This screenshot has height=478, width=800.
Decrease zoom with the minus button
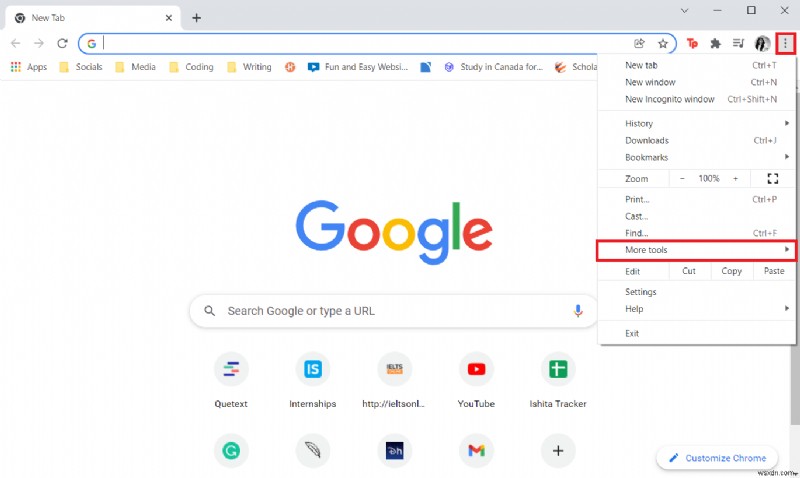click(x=682, y=179)
